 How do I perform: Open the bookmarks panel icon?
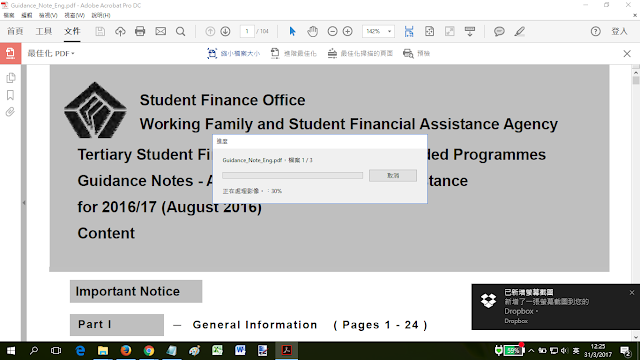11,95
